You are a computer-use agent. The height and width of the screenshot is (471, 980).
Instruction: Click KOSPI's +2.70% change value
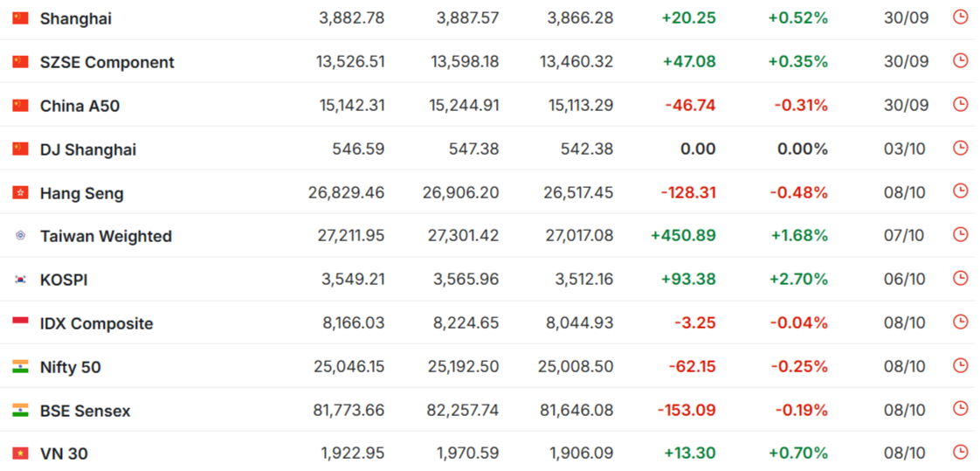(797, 280)
